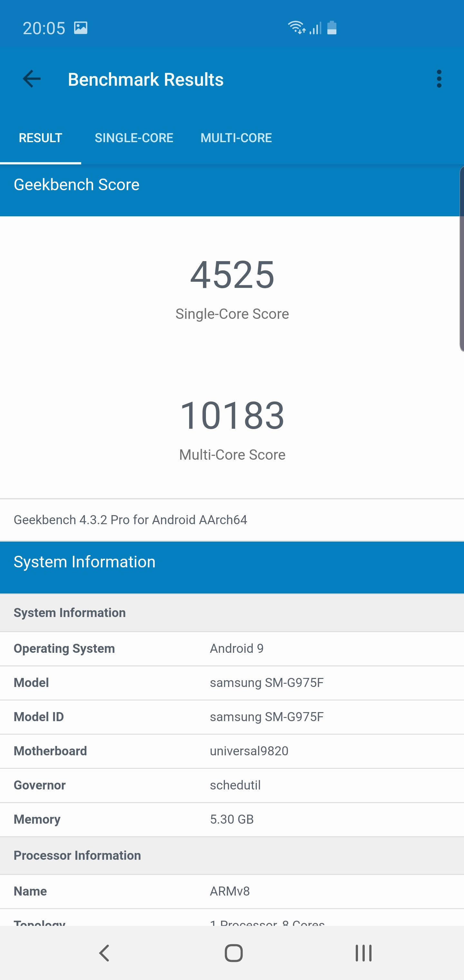Select the Model samsung SM-G975F row
The width and height of the screenshot is (464, 980).
point(232,683)
